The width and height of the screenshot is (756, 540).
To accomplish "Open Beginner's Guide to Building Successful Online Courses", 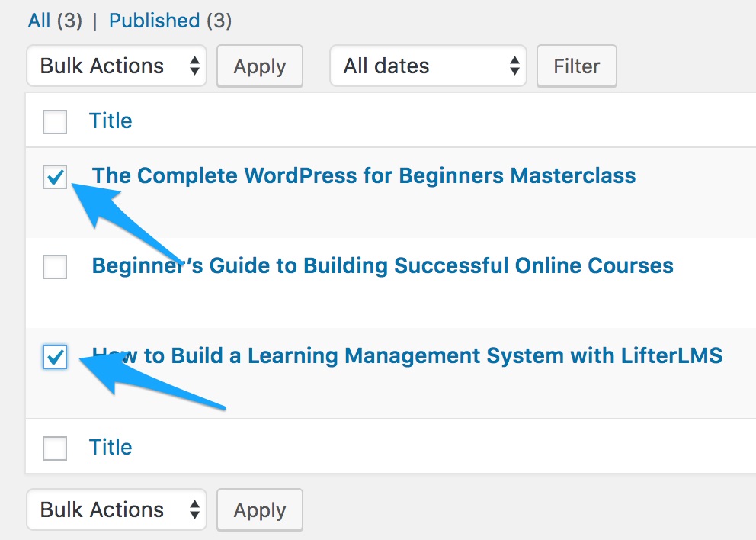I will coord(383,266).
